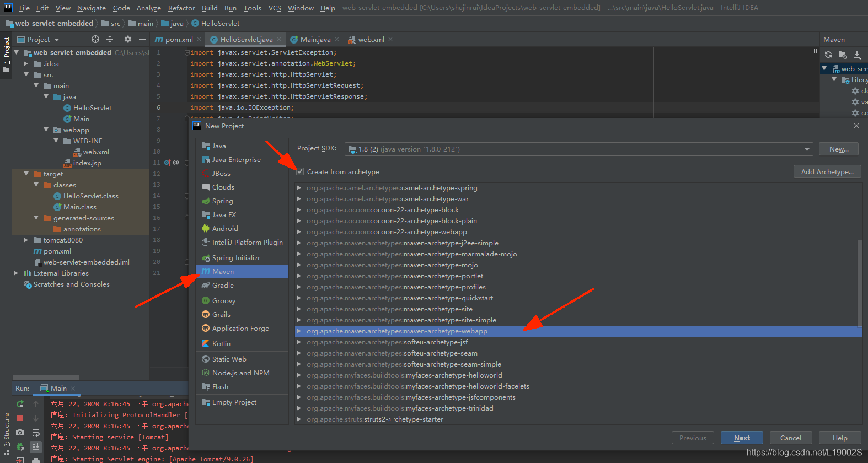Image resolution: width=868 pixels, height=463 pixels.
Task: Reimport all Maven projects
Action: click(x=828, y=55)
